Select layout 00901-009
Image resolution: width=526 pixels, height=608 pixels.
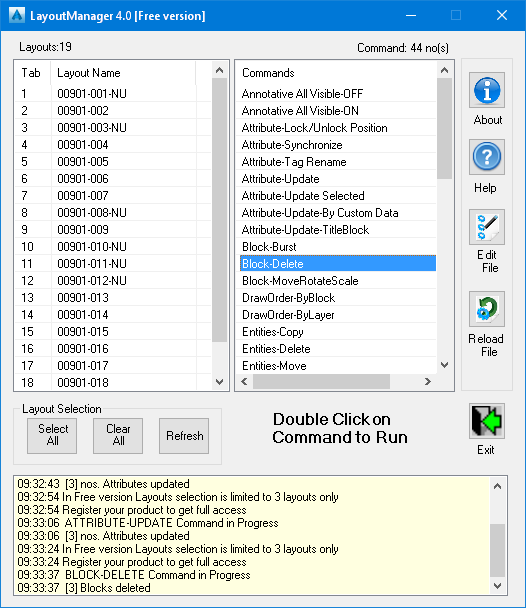point(113,230)
